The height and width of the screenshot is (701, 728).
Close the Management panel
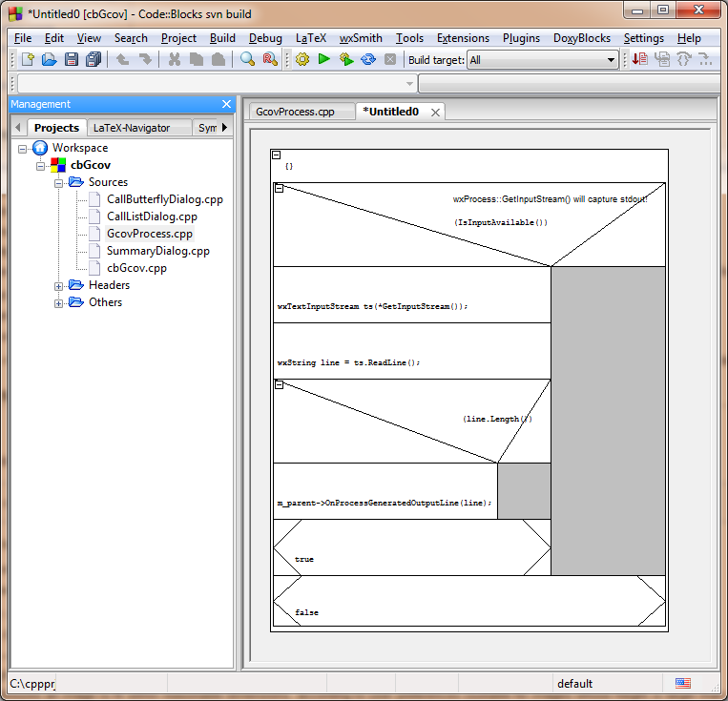[226, 104]
